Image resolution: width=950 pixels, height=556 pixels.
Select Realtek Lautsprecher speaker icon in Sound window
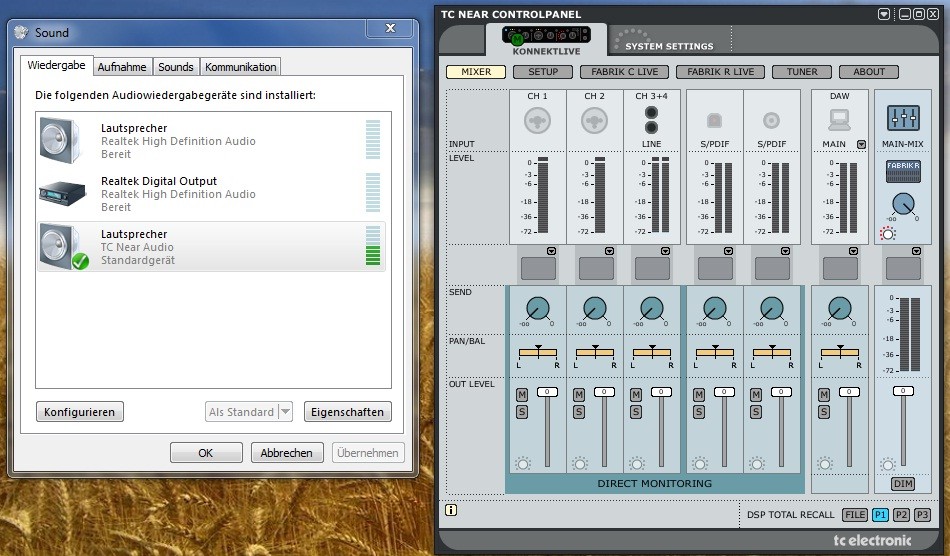(60, 141)
